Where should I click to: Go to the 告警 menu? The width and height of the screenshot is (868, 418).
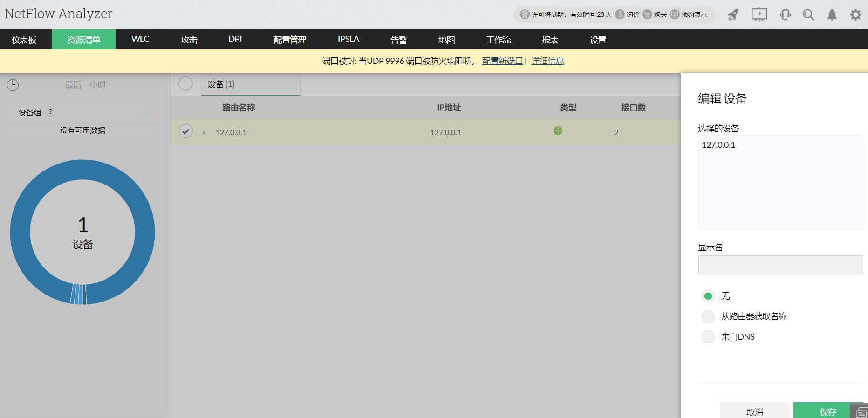pos(399,40)
